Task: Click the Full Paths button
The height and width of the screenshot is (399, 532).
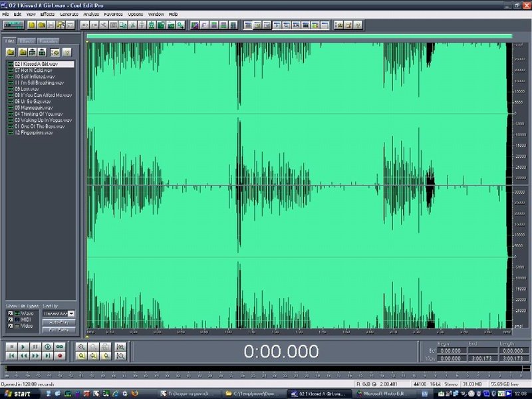Action: click(59, 330)
